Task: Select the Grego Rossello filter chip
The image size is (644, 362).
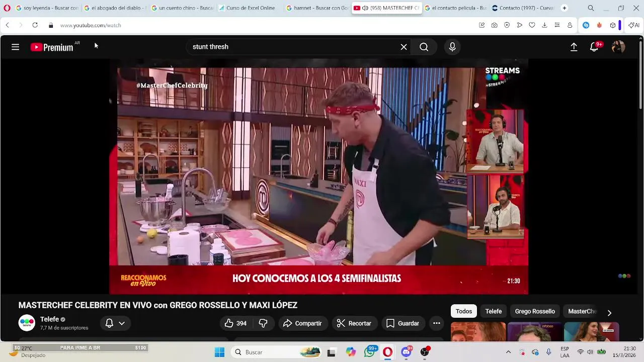Action: pyautogui.click(x=535, y=311)
